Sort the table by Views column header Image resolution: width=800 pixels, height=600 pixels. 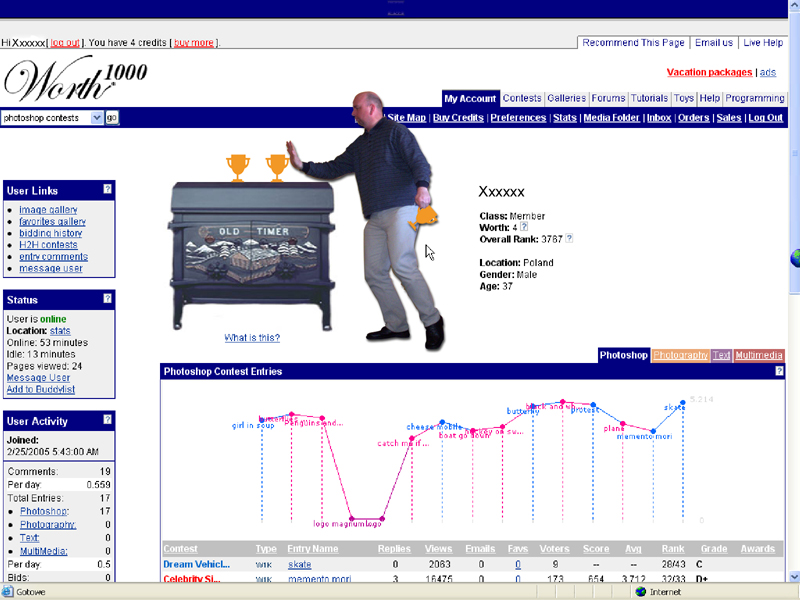click(438, 549)
